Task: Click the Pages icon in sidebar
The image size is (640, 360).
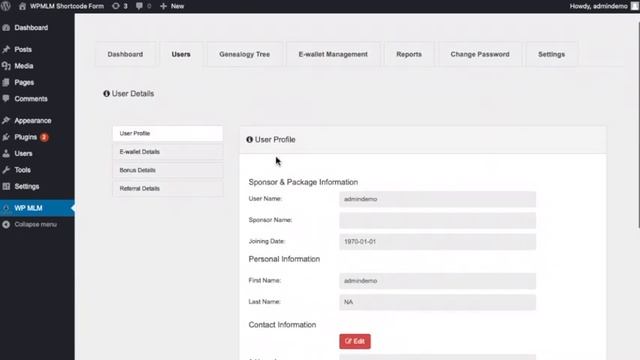Action: coord(6,82)
